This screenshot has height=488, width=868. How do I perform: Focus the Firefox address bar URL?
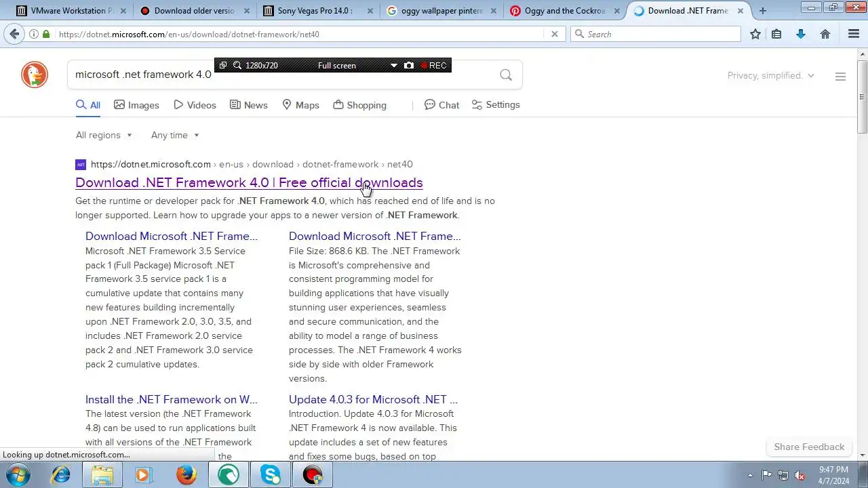click(x=298, y=34)
